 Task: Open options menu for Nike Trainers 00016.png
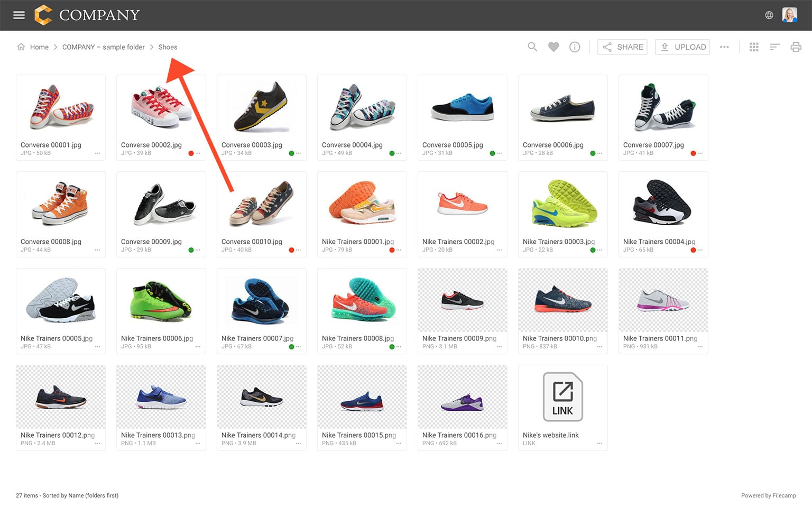[x=499, y=444]
